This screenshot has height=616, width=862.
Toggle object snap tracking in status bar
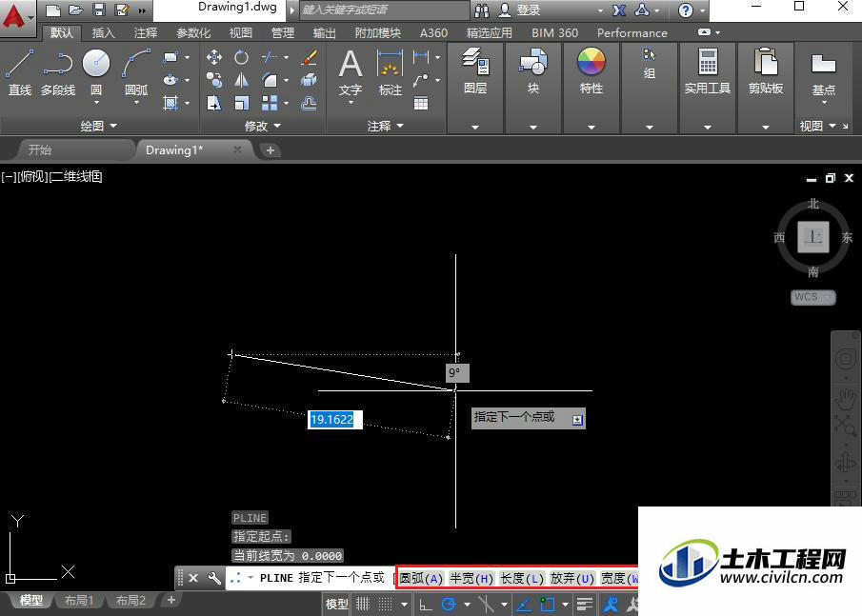coord(524,605)
